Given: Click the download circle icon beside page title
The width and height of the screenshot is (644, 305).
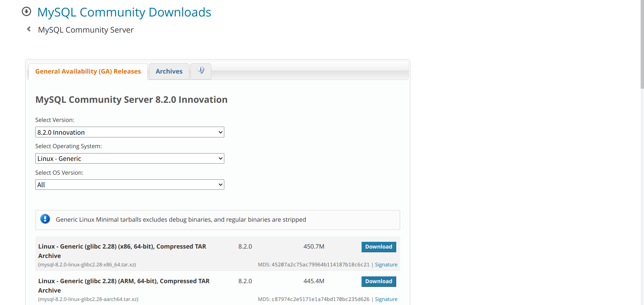Looking at the screenshot, I should click(26, 12).
